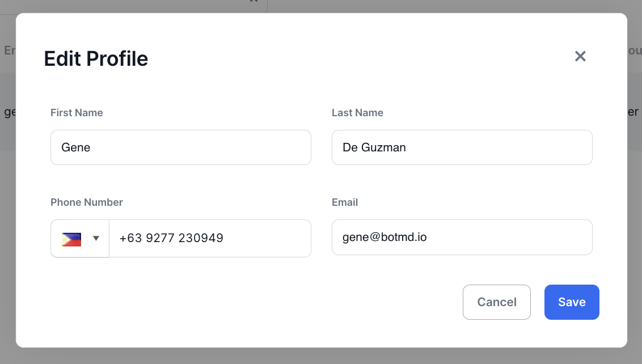Click the Last Name label
The height and width of the screenshot is (364, 642).
357,113
